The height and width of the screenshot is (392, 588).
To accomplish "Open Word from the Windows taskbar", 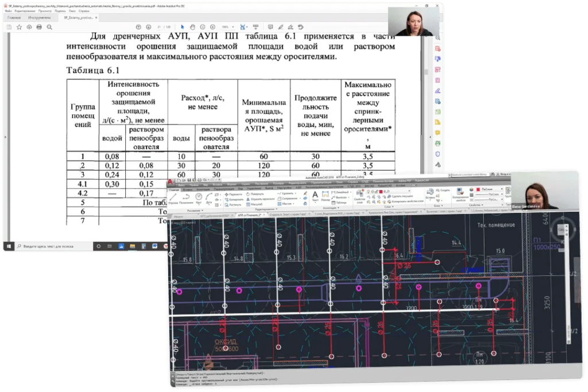I will [154, 246].
